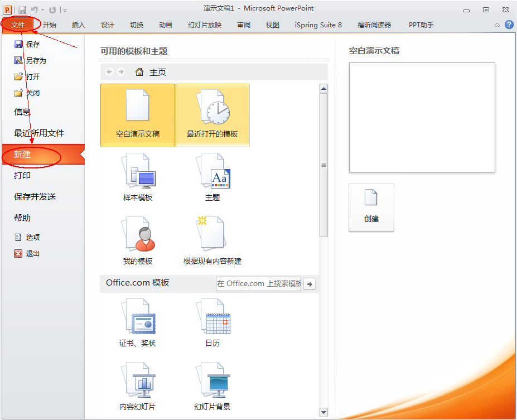This screenshot has height=420, width=517.
Task: Select 关闭 in the File menu
Action: click(27, 93)
